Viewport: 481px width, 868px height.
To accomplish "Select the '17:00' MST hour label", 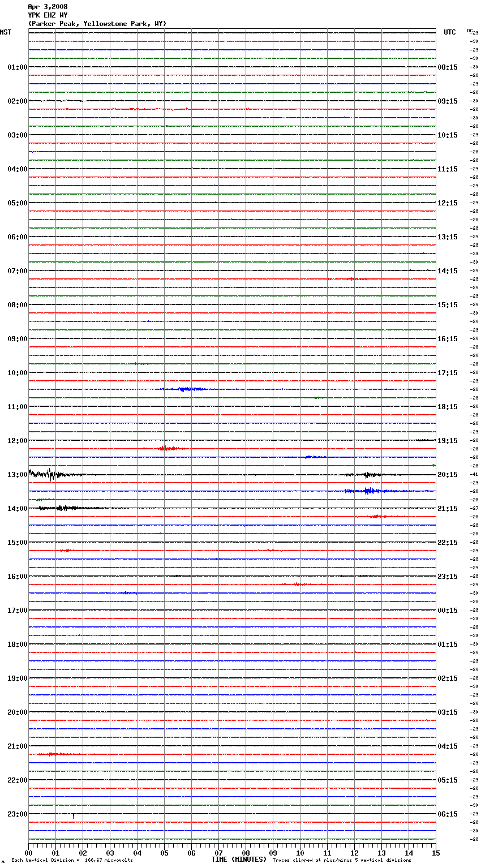I will pyautogui.click(x=18, y=611).
